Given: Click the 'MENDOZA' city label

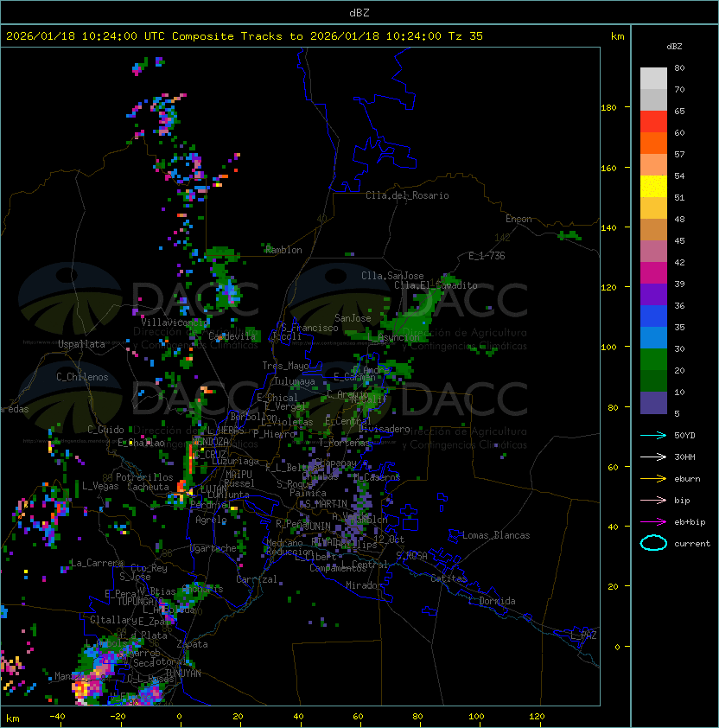Looking at the screenshot, I should pyautogui.click(x=210, y=441).
